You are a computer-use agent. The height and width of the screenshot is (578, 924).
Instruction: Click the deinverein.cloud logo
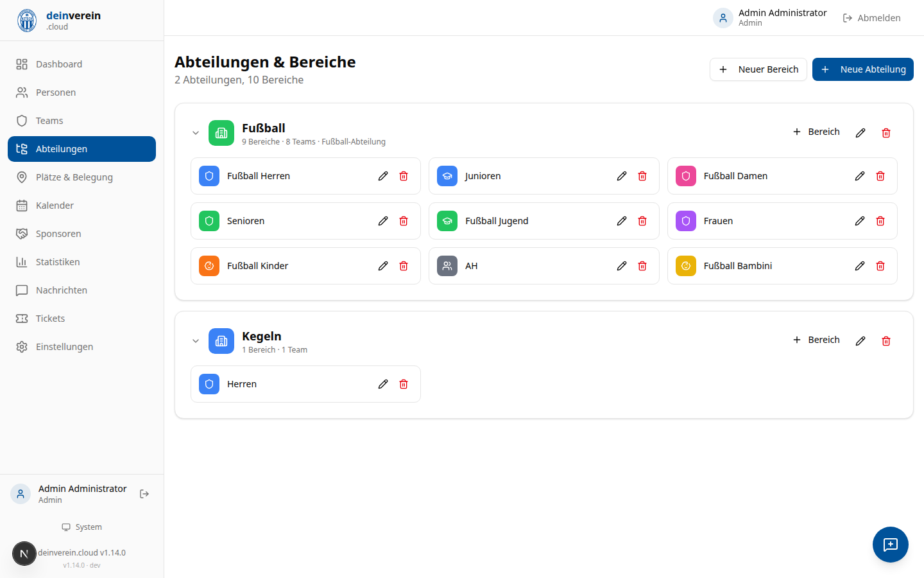pyautogui.click(x=27, y=21)
